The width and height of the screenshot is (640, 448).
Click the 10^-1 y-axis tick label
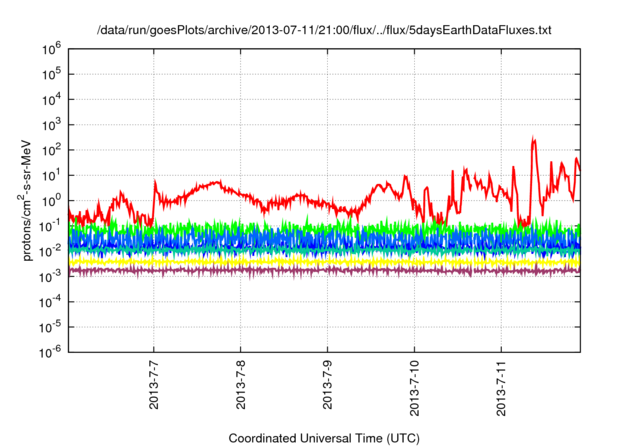50,226
